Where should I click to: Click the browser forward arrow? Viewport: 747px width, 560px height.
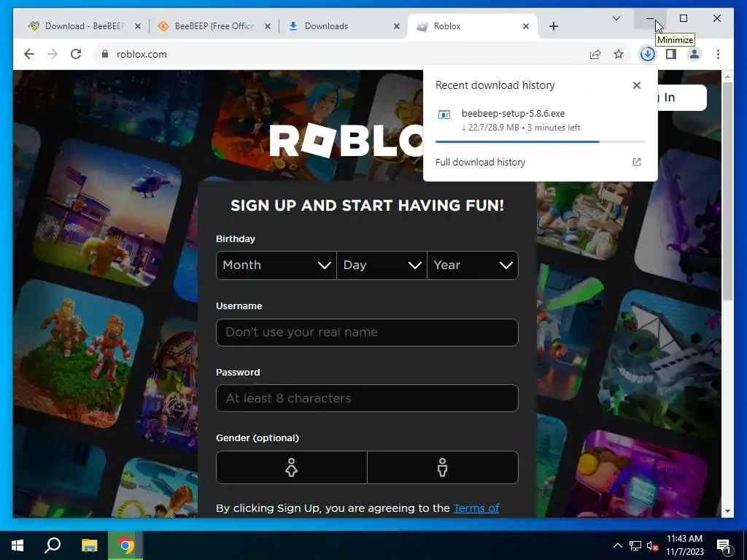pyautogui.click(x=53, y=54)
